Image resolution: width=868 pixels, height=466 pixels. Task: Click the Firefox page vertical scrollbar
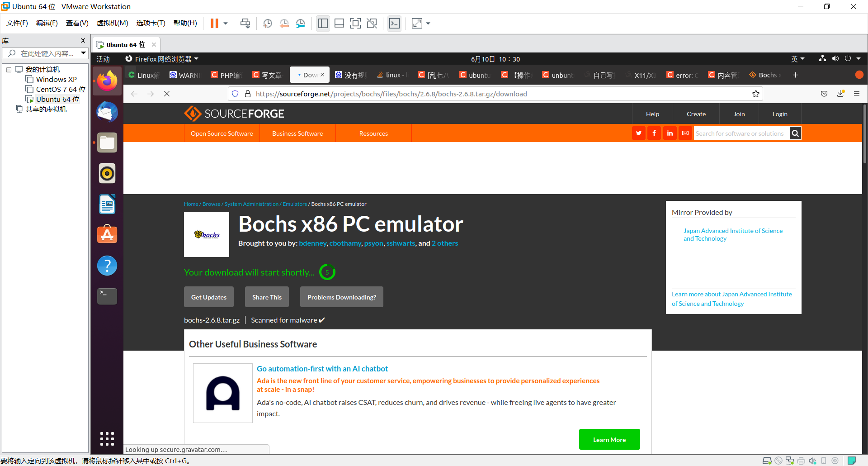click(x=865, y=134)
